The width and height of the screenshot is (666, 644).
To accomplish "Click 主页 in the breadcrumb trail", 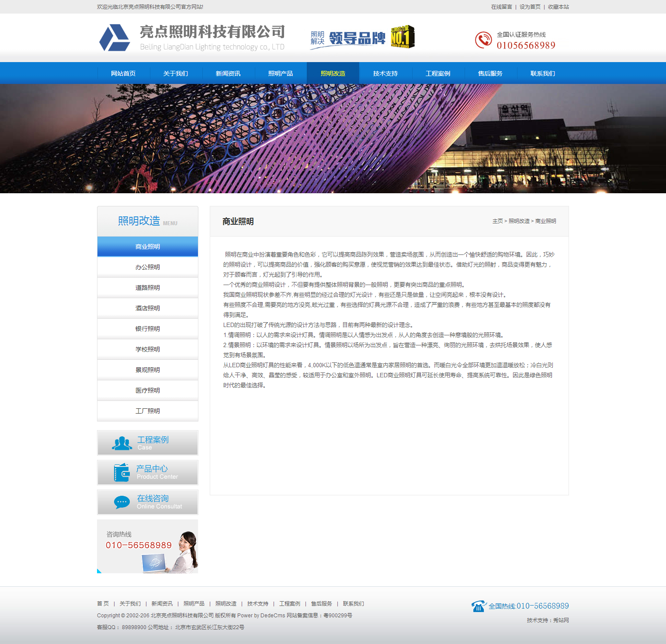I will 497,221.
